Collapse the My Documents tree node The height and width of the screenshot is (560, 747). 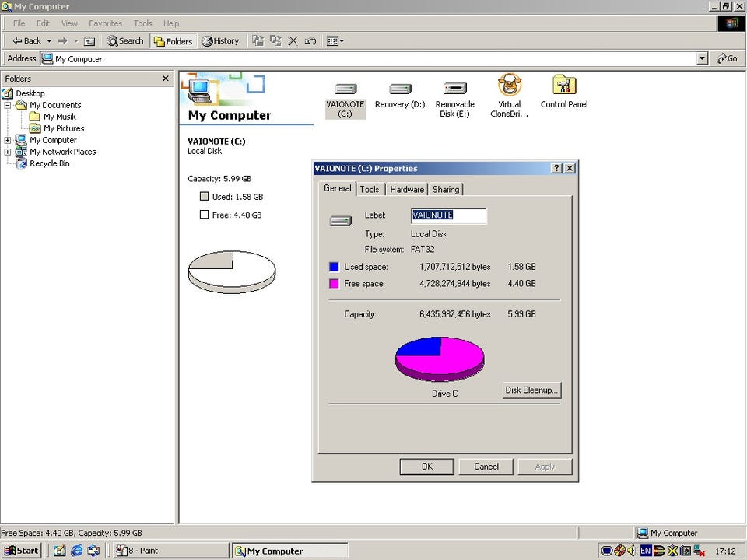(8, 105)
